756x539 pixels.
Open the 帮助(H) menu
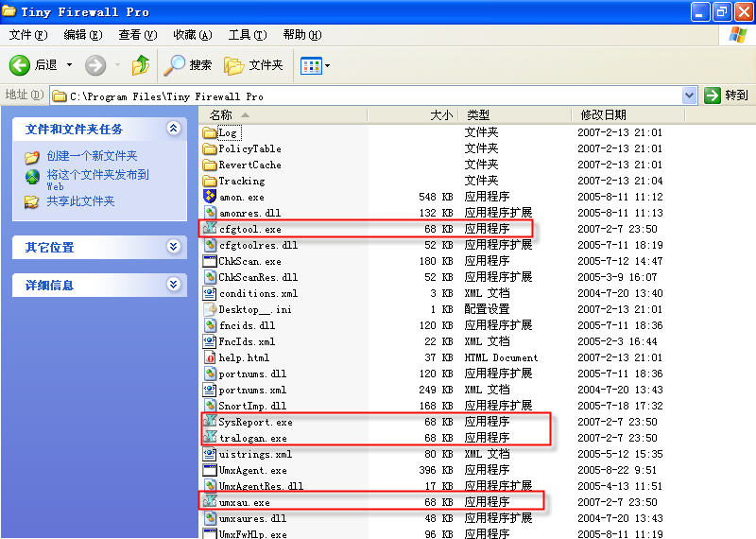(x=302, y=35)
